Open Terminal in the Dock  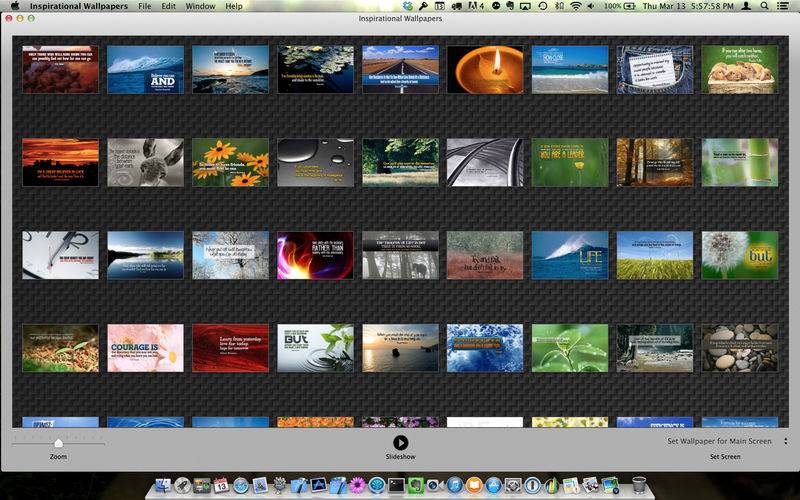click(x=396, y=485)
